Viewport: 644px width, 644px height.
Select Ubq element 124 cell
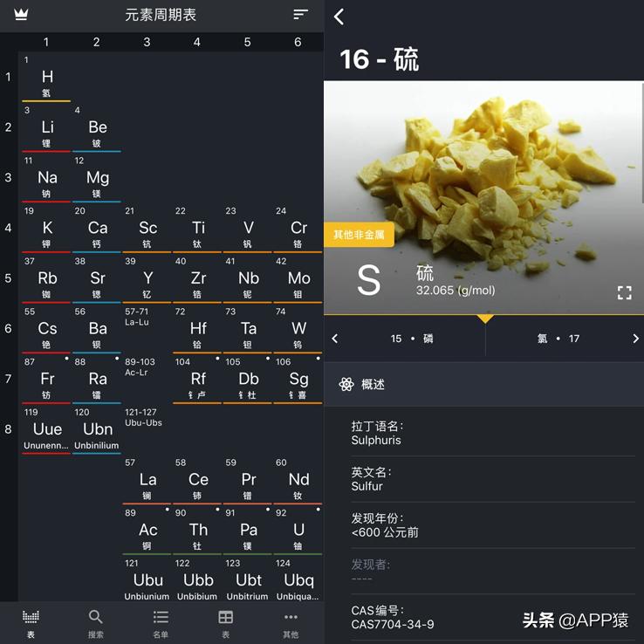tap(298, 579)
